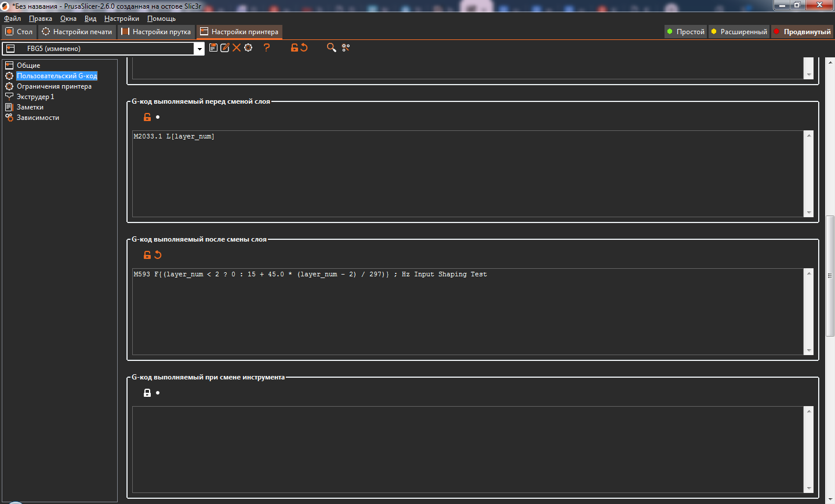
Task: Open the Окна menu
Action: tap(68, 19)
